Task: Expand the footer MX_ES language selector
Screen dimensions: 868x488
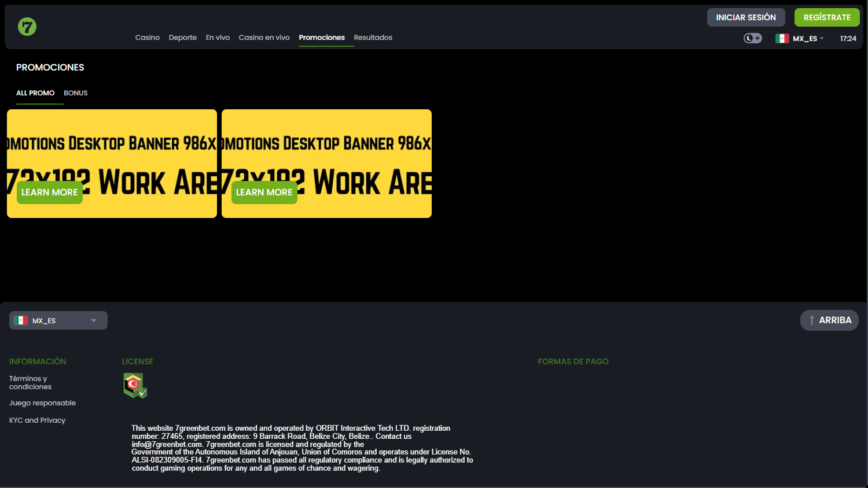Action: (58, 320)
